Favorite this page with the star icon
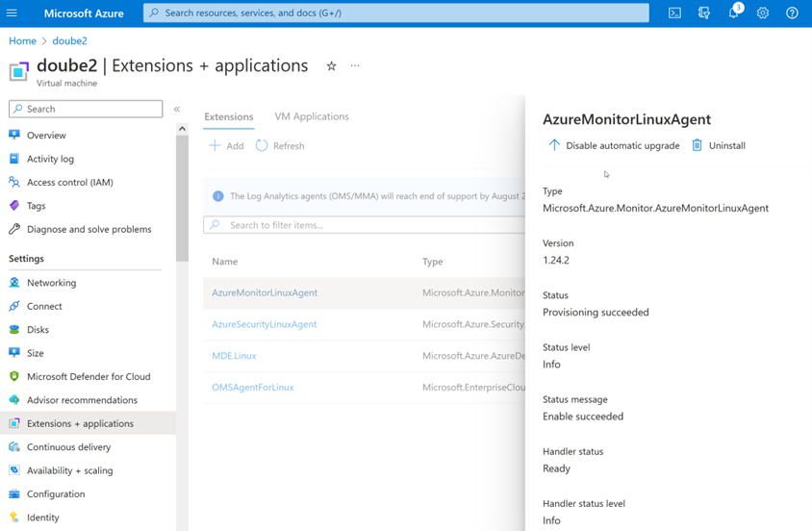 pyautogui.click(x=331, y=65)
